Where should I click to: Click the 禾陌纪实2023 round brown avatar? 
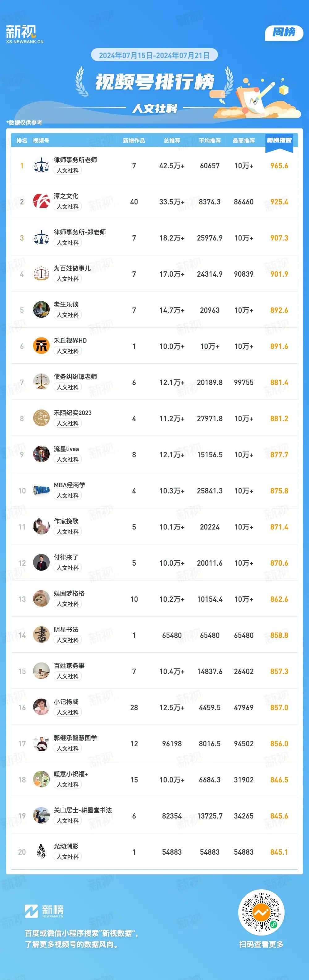click(41, 418)
